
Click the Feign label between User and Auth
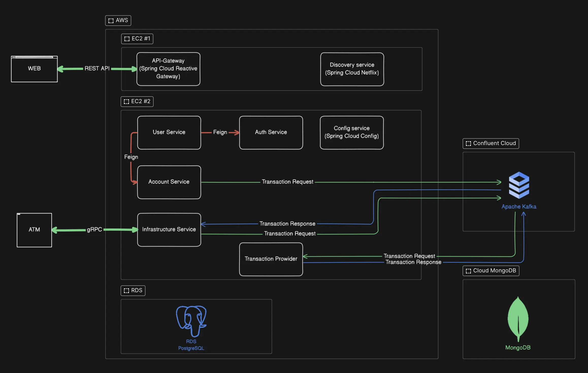220,132
